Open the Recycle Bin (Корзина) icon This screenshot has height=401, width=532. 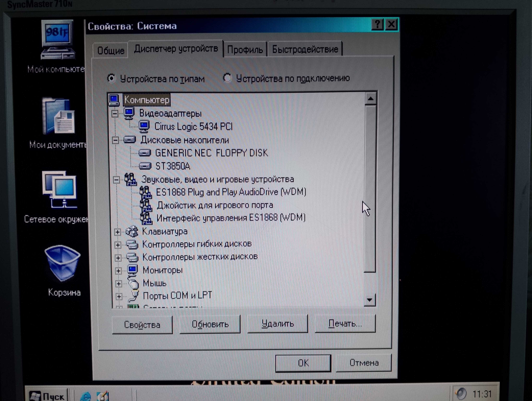pos(63,263)
